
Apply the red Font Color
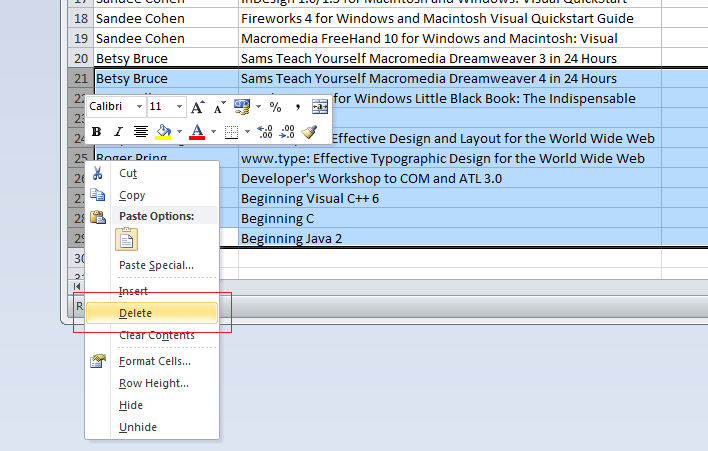pyautogui.click(x=197, y=131)
